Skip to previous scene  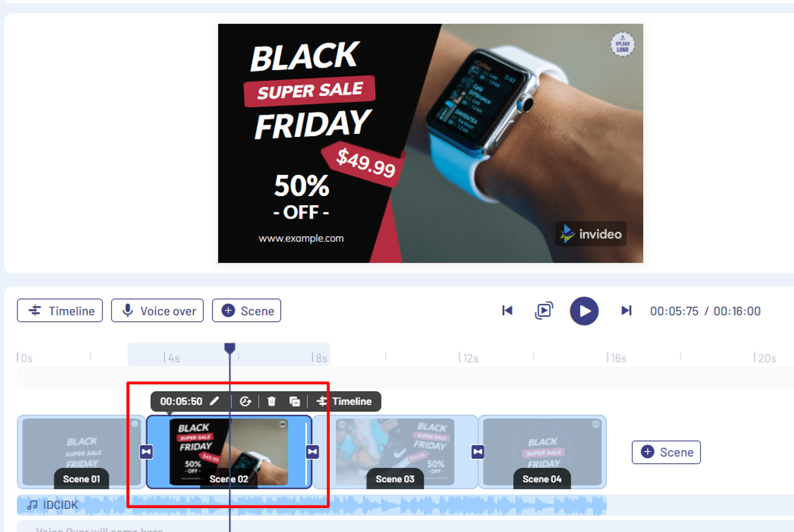click(x=507, y=310)
